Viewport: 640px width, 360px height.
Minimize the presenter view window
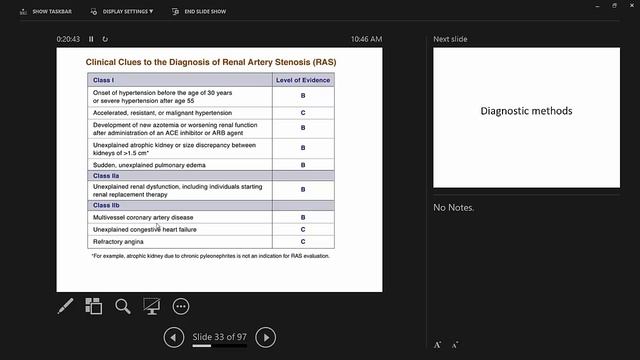[597, 6]
